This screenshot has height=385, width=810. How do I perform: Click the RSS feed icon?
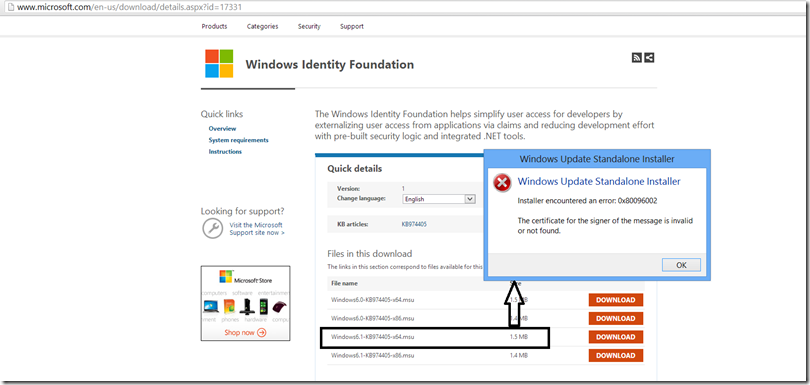pos(636,58)
